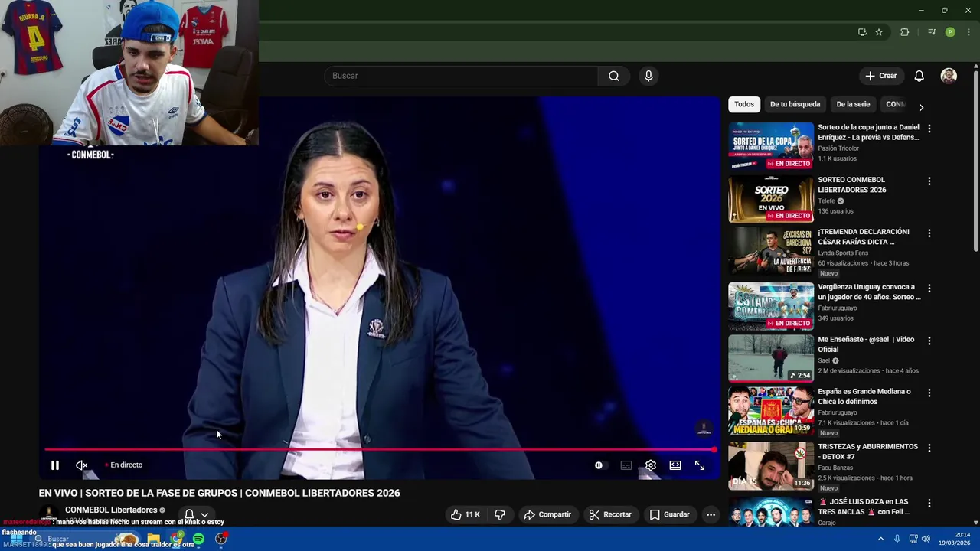Open CONMEBOL Libertadores channel link
The image size is (980, 551).
pos(111,510)
